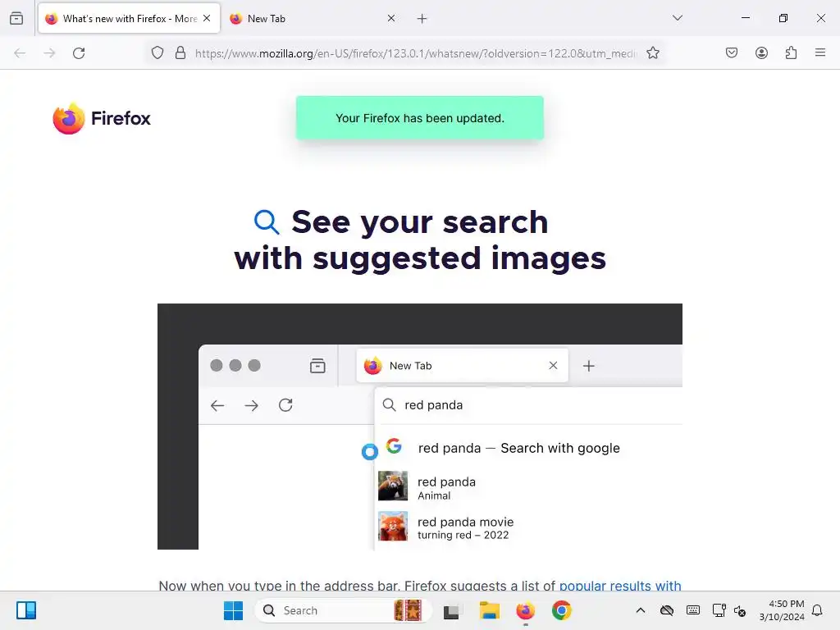Click the See your search heading
The image size is (840, 630).
click(x=419, y=240)
